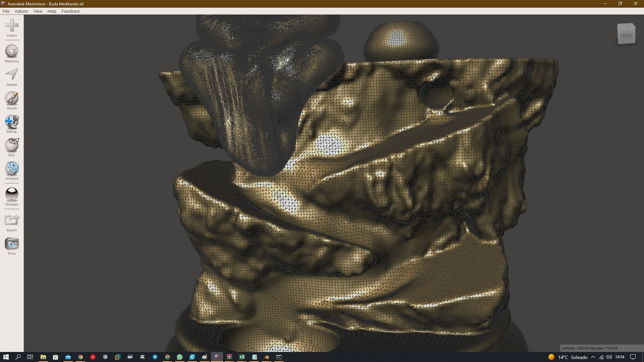This screenshot has width=644, height=362.
Task: Click the FRONT view cube
Action: click(x=626, y=34)
